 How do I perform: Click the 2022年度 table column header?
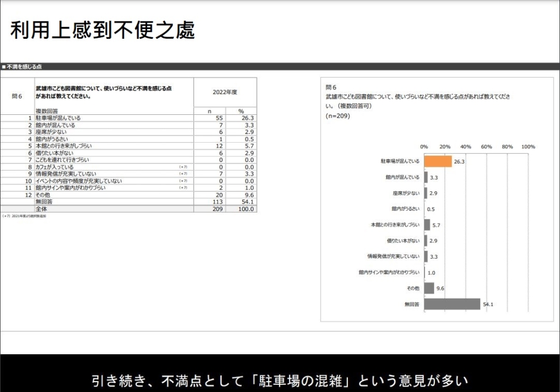[x=225, y=92]
